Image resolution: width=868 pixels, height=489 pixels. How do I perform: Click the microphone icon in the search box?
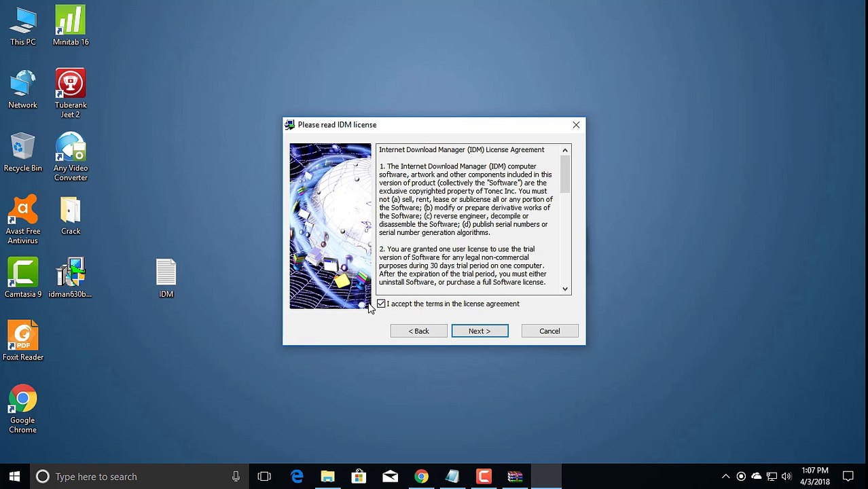pos(236,476)
